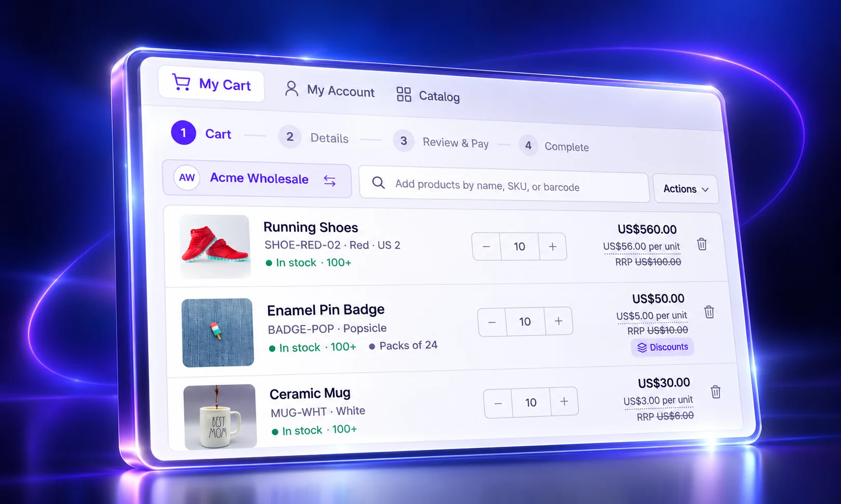This screenshot has width=841, height=504.
Task: Open the Actions dropdown
Action: click(686, 189)
